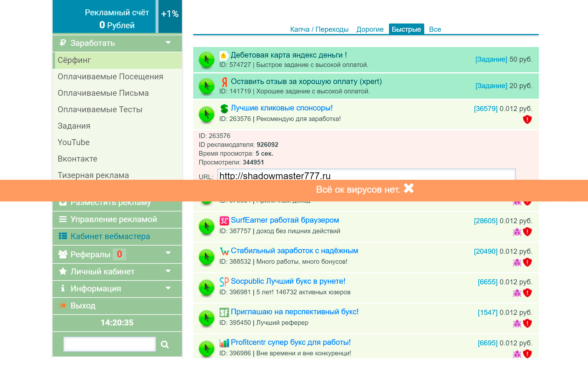Click the [28605] counter link
The height and width of the screenshot is (373, 588).
pos(486,221)
